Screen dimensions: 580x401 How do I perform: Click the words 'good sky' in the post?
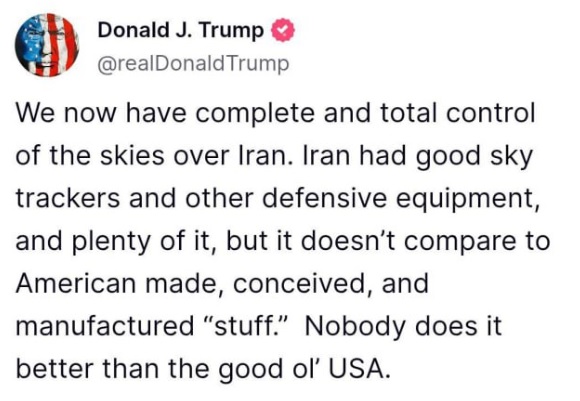point(474,157)
